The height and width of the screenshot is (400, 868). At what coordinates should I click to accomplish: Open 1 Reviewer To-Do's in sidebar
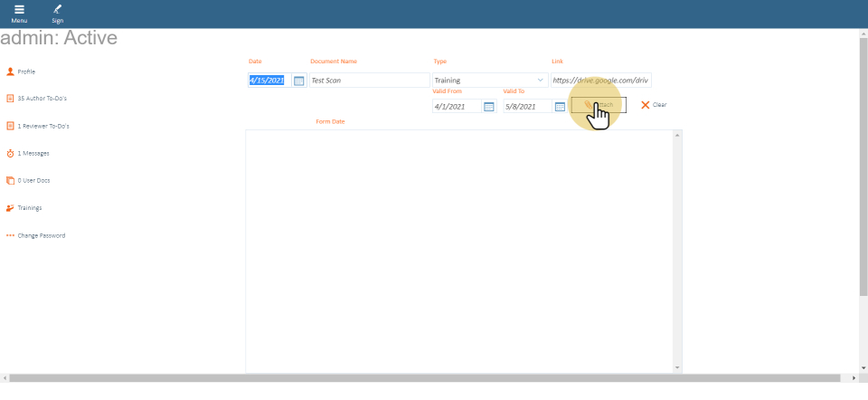[42, 127]
